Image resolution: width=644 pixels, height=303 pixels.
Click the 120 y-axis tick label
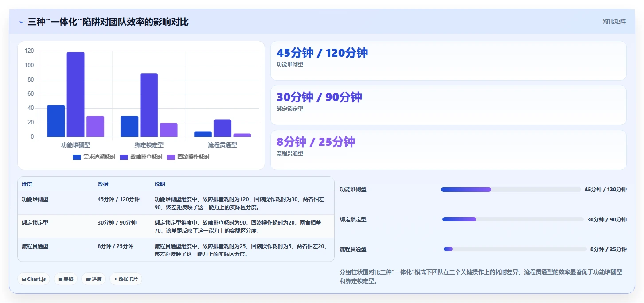29,51
